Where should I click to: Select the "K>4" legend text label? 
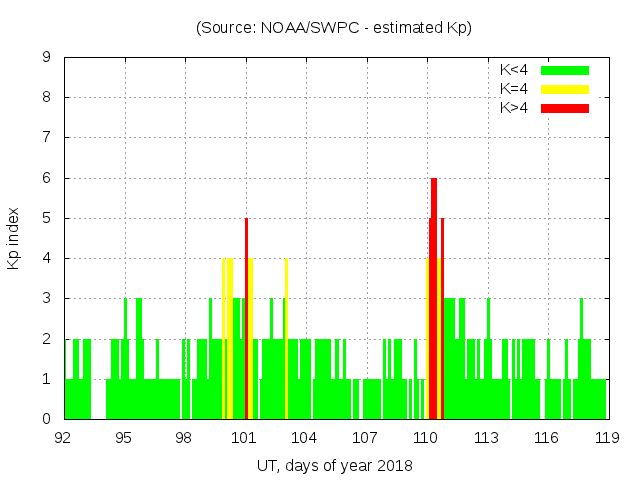pyautogui.click(x=514, y=107)
